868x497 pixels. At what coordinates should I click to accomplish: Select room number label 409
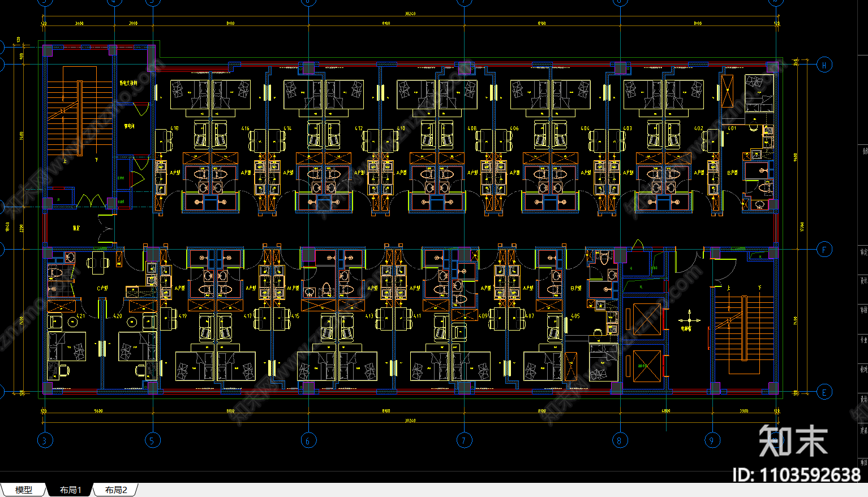pyautogui.click(x=483, y=316)
